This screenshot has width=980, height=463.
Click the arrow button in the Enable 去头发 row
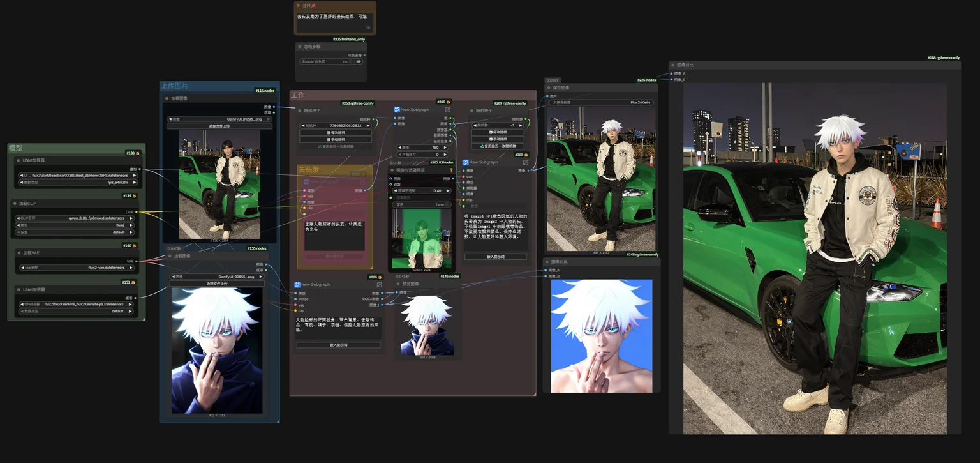tap(359, 62)
